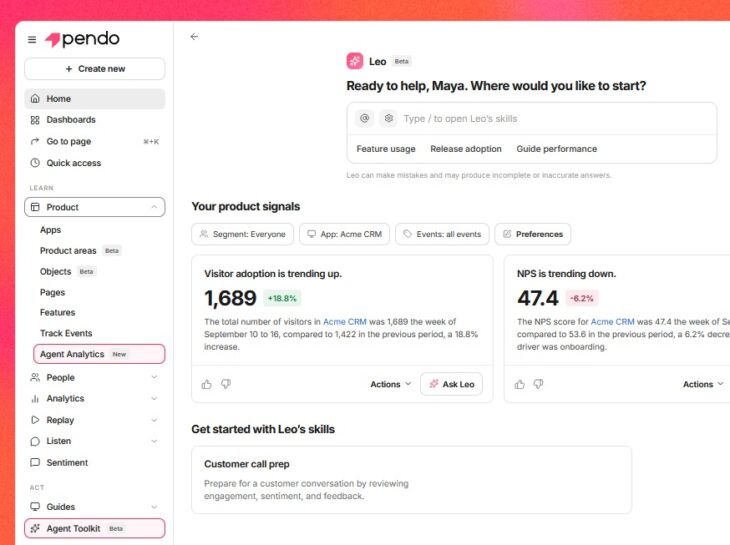Select Agent Analytics in sidebar
The image size is (730, 545).
point(99,354)
